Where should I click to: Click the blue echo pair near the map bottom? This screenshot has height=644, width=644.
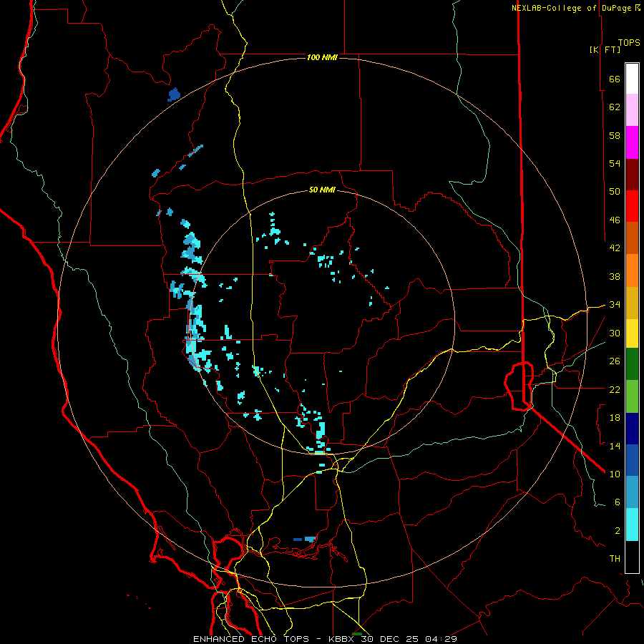click(305, 540)
